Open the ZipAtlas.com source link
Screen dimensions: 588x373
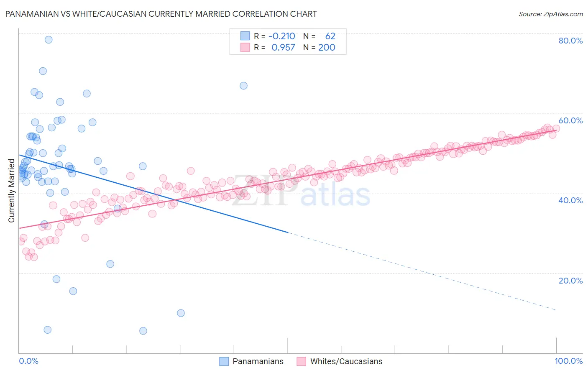551,14
